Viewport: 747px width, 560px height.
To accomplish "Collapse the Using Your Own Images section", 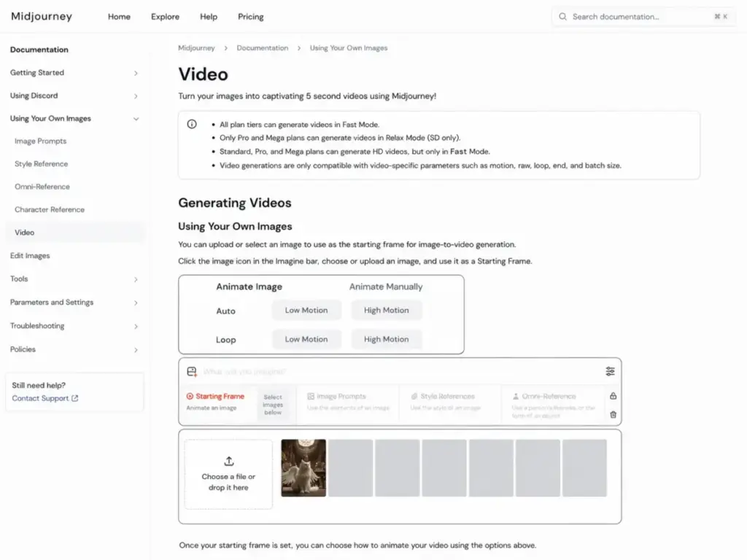I will pos(74,119).
